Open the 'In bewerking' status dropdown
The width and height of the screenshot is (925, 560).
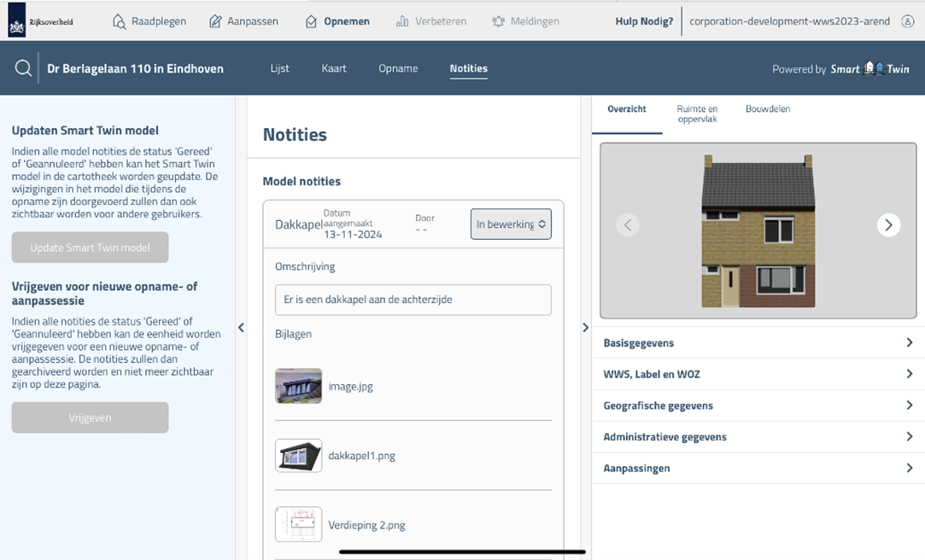click(x=511, y=224)
